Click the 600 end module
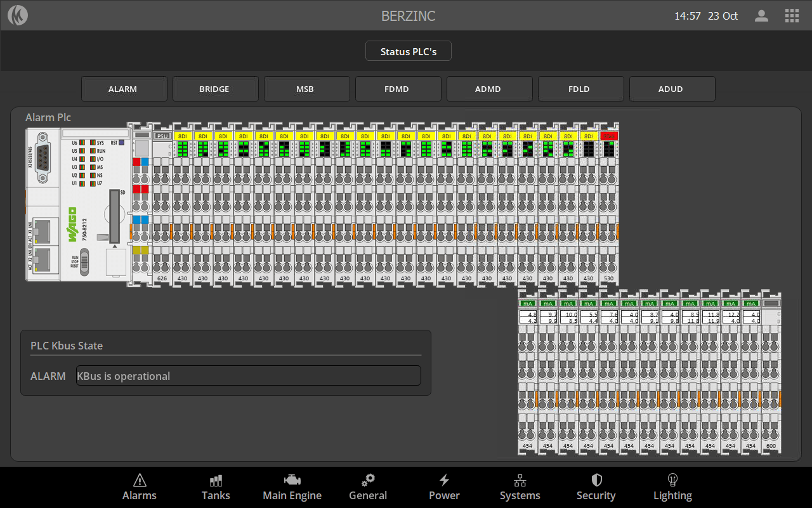Image resolution: width=812 pixels, height=508 pixels. (771, 374)
